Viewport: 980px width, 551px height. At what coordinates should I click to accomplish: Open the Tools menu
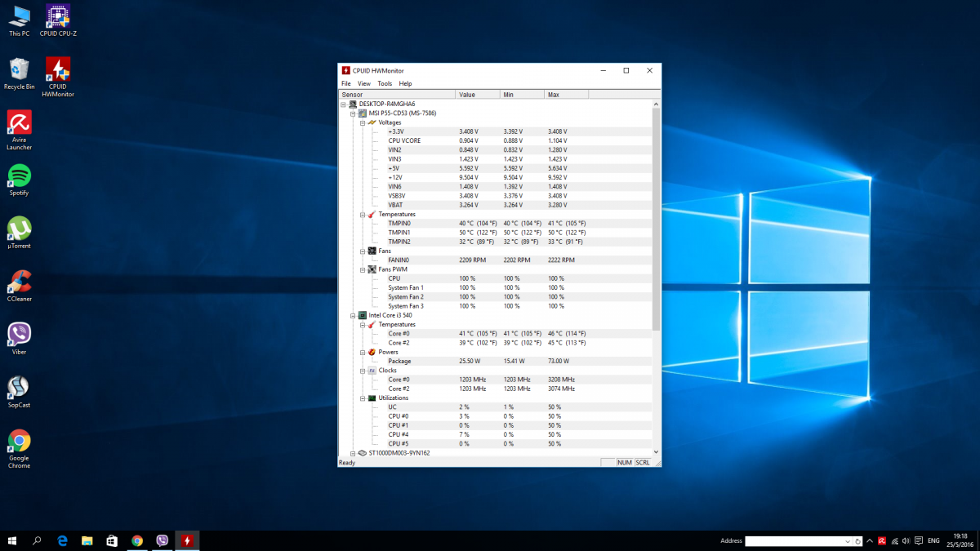pos(385,83)
